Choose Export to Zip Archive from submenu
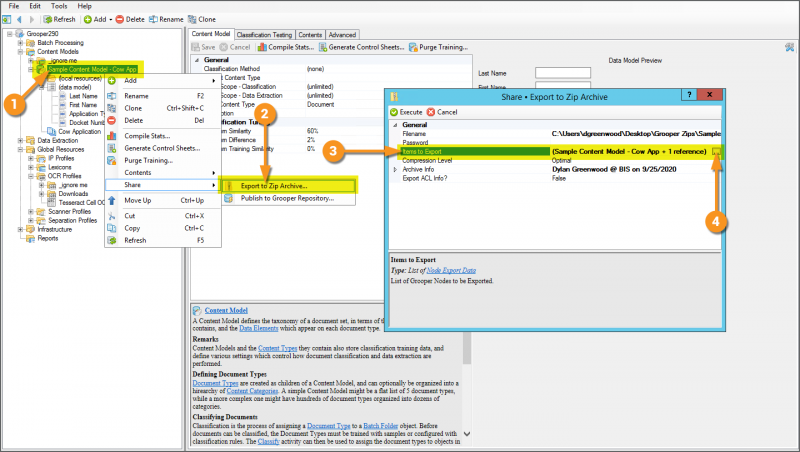 (288, 186)
